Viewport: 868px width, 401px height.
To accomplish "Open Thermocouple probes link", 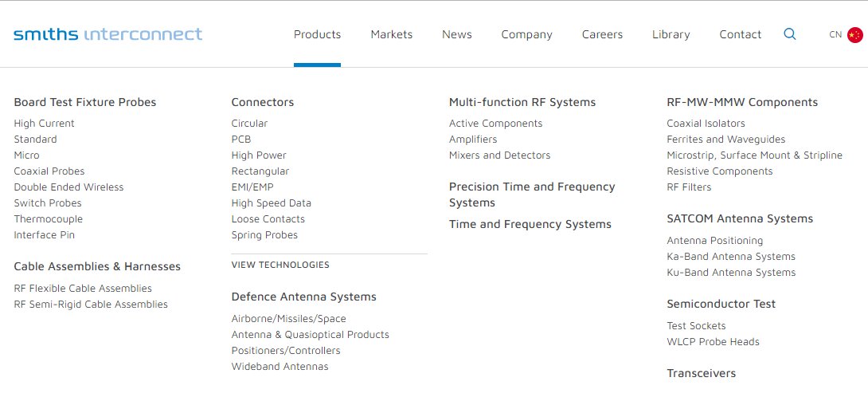I will point(48,219).
